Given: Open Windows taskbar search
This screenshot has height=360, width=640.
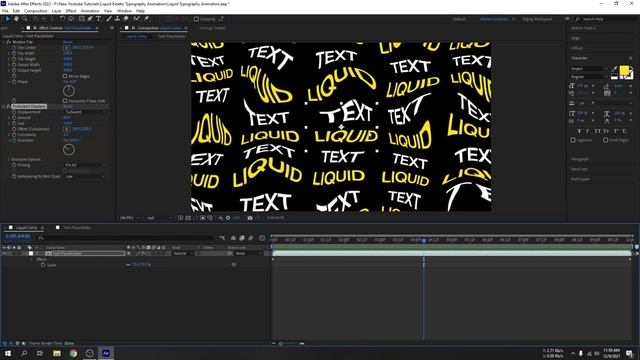Looking at the screenshot, I should tap(24, 353).
